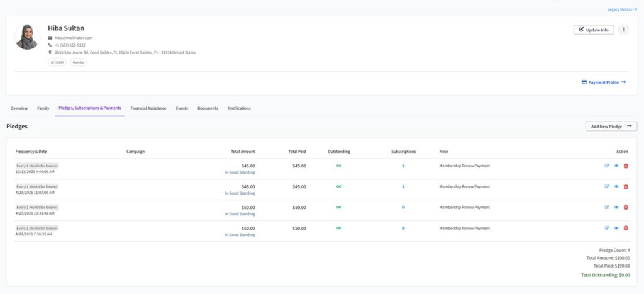Click the infinity icon for 10/13/2025 pledge

coord(339,166)
